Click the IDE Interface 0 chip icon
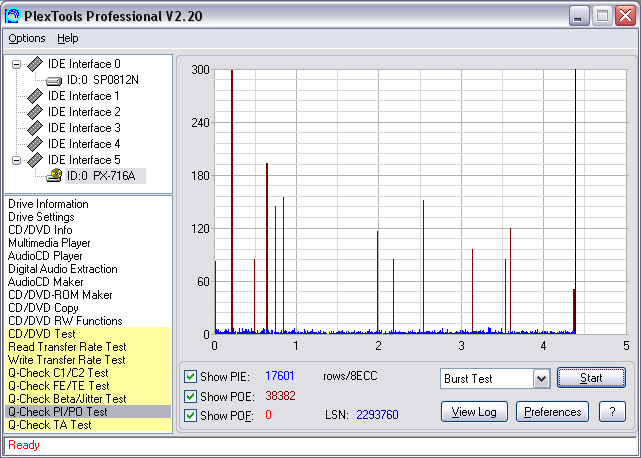This screenshot has height=458, width=641. [x=35, y=64]
